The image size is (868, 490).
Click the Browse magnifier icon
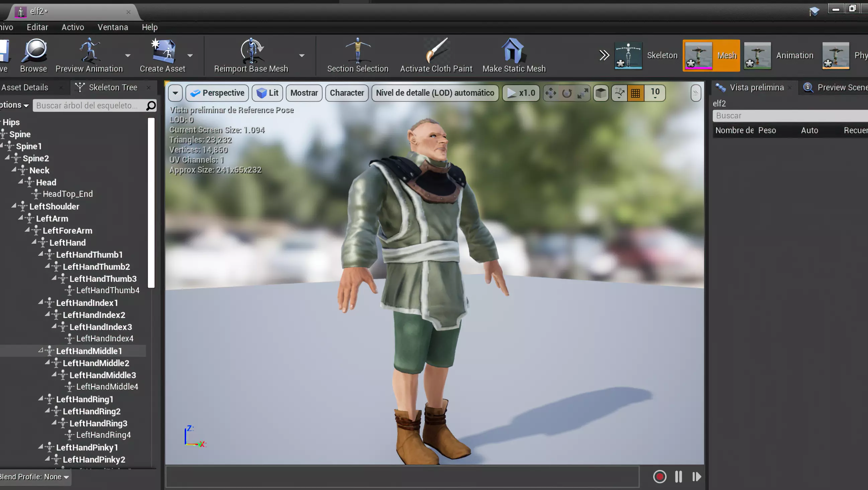[34, 51]
